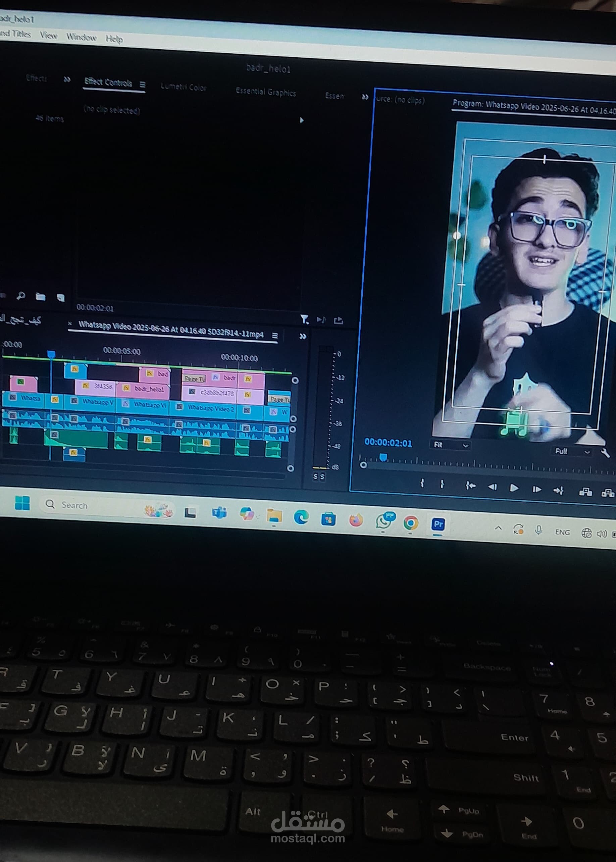Switch to the Lumetri Color tab
Image resolution: width=616 pixels, height=862 pixels.
point(183,87)
